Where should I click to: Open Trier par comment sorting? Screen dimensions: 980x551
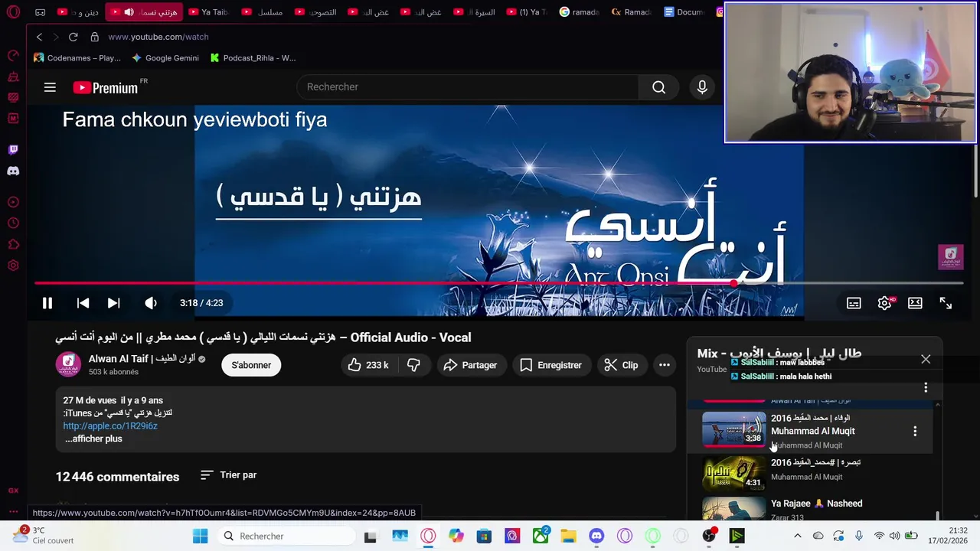pyautogui.click(x=229, y=475)
